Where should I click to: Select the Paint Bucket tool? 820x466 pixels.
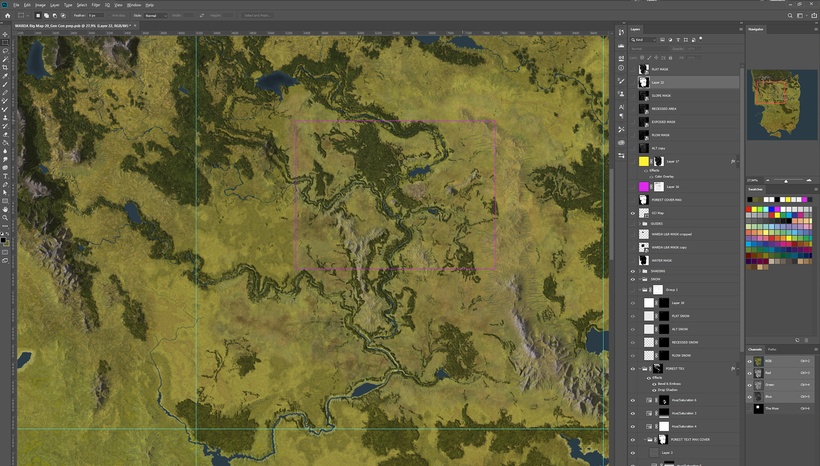point(5,143)
